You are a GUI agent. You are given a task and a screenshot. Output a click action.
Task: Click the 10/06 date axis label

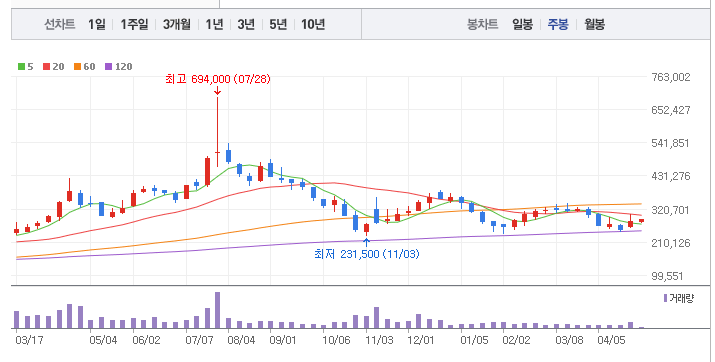(x=336, y=340)
